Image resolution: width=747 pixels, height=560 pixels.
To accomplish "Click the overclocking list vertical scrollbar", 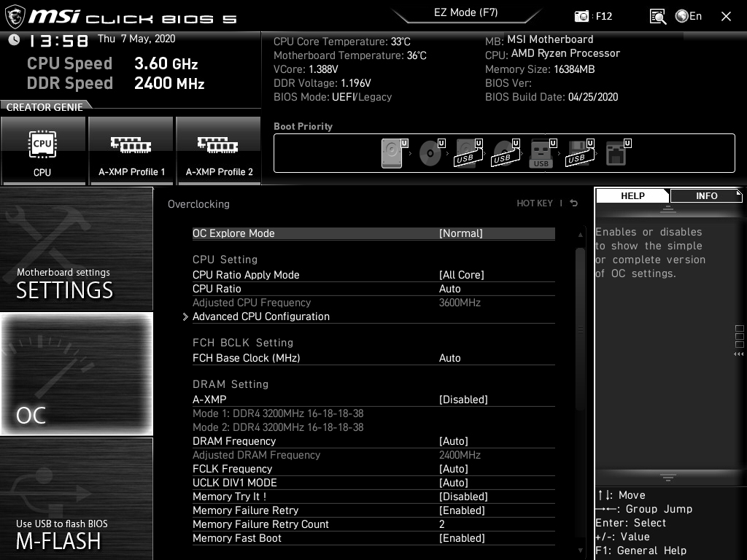I will pyautogui.click(x=581, y=328).
